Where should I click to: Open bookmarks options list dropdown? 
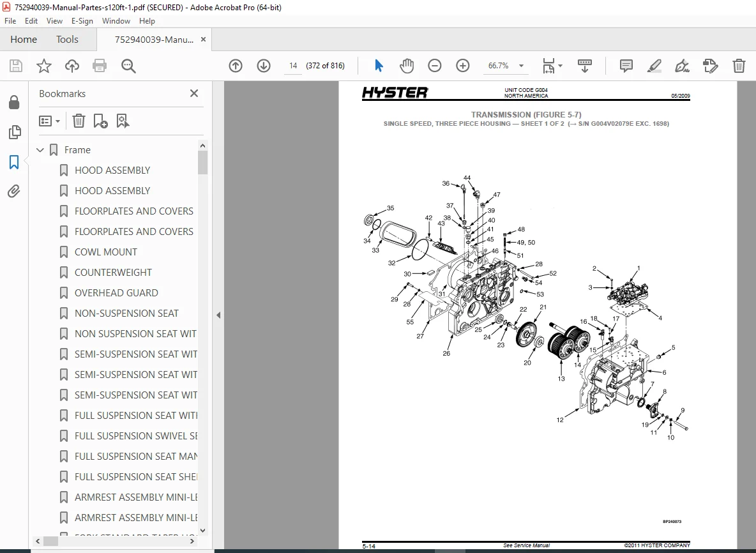[x=49, y=121]
